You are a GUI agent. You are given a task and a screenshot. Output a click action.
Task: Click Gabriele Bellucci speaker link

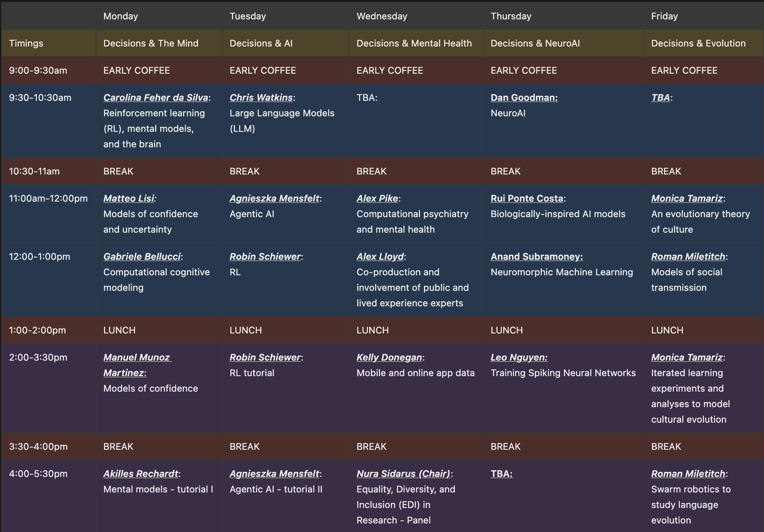142,257
